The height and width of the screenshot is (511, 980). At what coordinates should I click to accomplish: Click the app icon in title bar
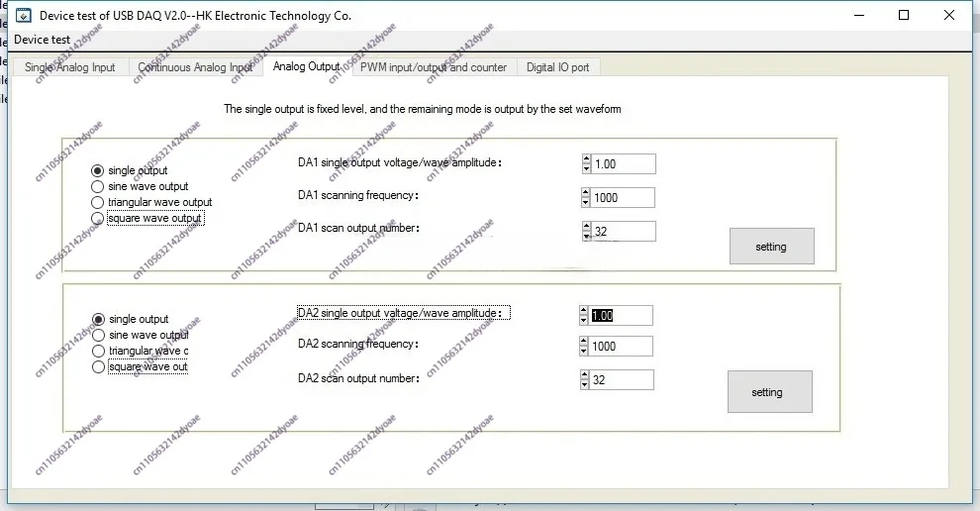(23, 16)
